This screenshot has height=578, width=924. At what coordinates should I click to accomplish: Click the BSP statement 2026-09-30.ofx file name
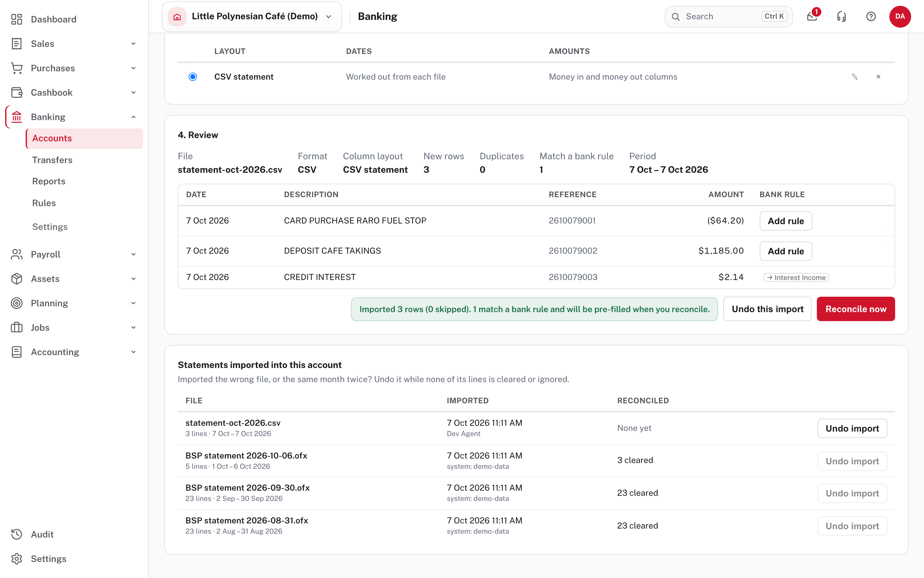tap(247, 488)
